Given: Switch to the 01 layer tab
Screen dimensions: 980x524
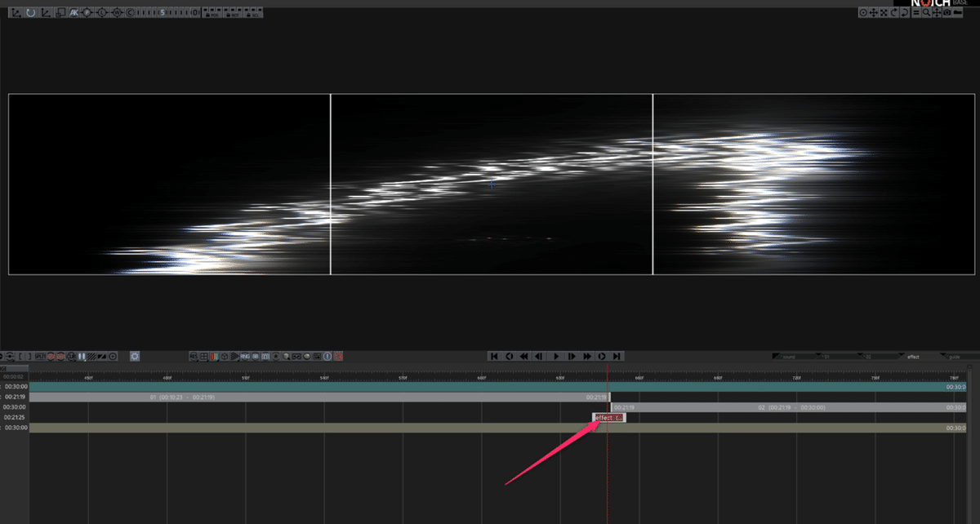Looking at the screenshot, I should (826, 357).
